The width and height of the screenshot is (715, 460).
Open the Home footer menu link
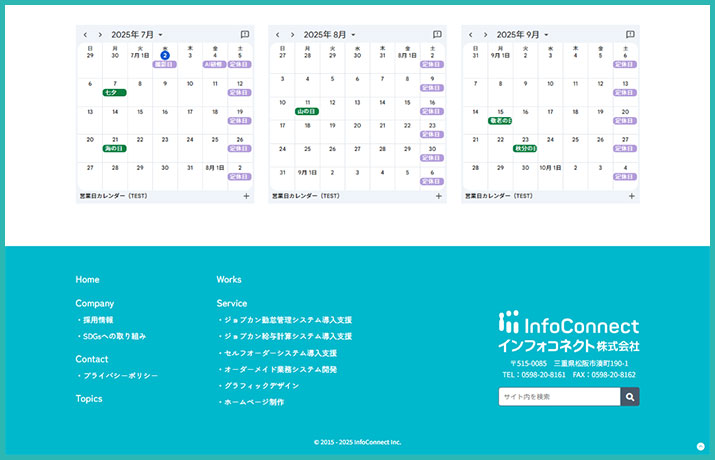click(87, 280)
